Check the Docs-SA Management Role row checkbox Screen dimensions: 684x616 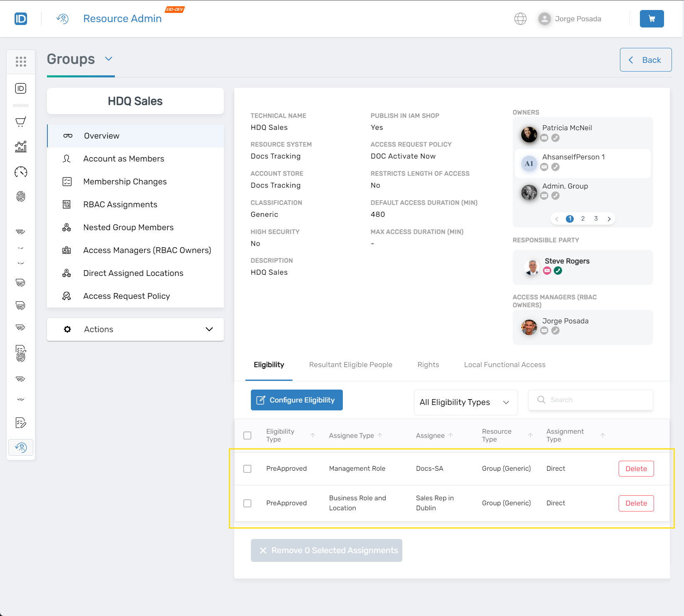click(x=248, y=469)
